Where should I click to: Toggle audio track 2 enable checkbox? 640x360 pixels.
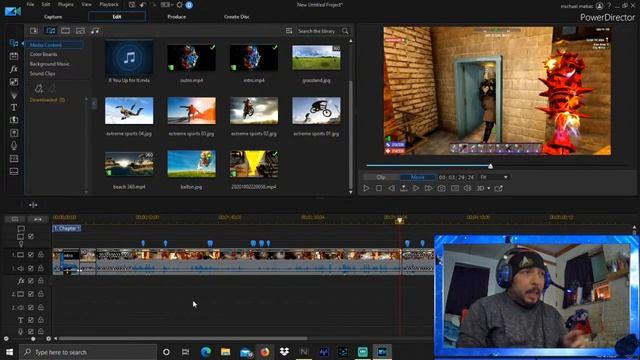(x=31, y=307)
